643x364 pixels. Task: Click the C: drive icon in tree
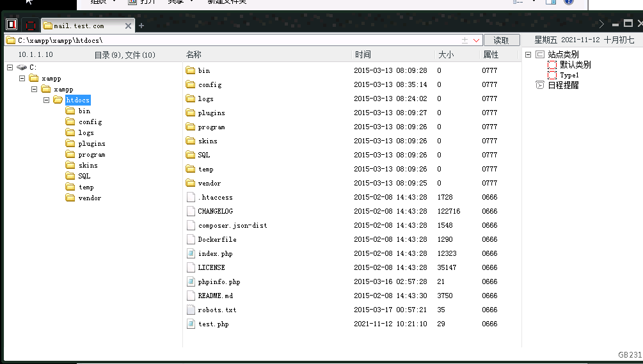(22, 67)
